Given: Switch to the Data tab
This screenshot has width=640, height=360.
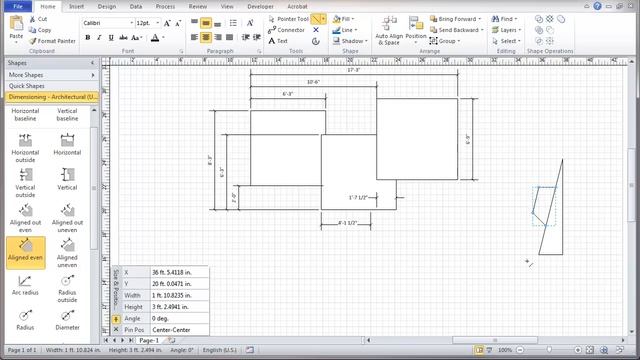Looking at the screenshot, I should [136, 7].
